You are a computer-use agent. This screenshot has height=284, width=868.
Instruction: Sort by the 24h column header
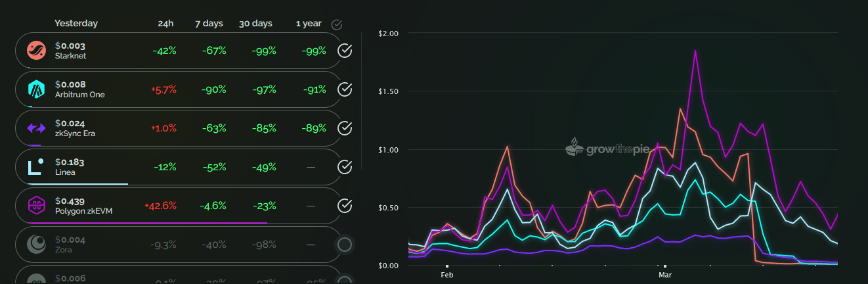pos(165,23)
